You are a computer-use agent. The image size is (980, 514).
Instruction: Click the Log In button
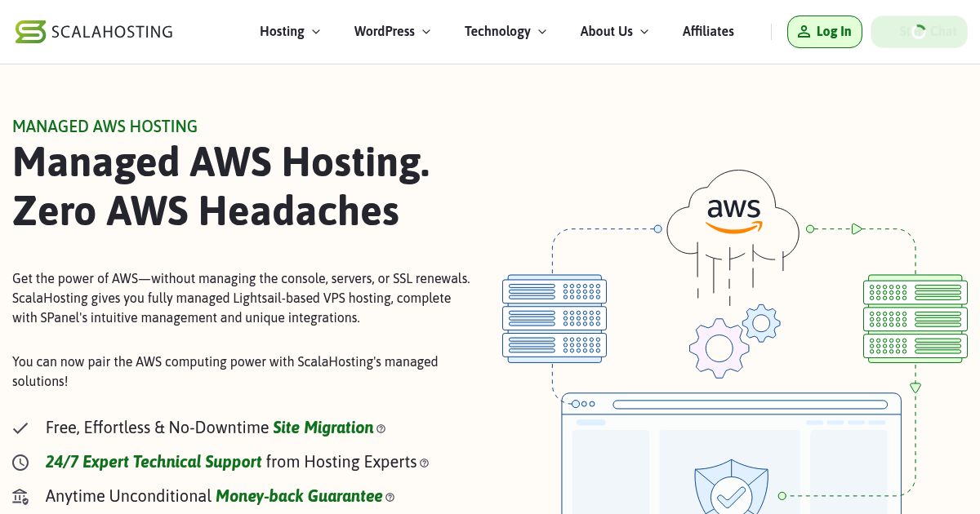pos(825,31)
